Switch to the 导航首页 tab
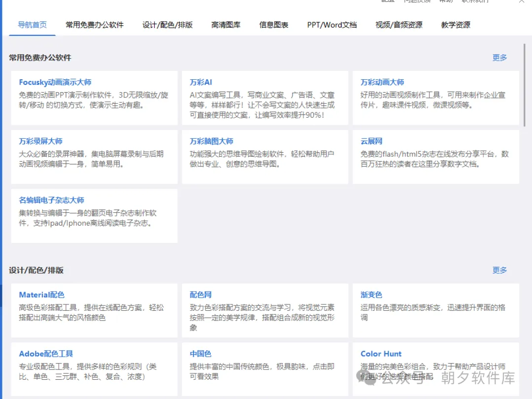The width and height of the screenshot is (532, 399). (32, 25)
